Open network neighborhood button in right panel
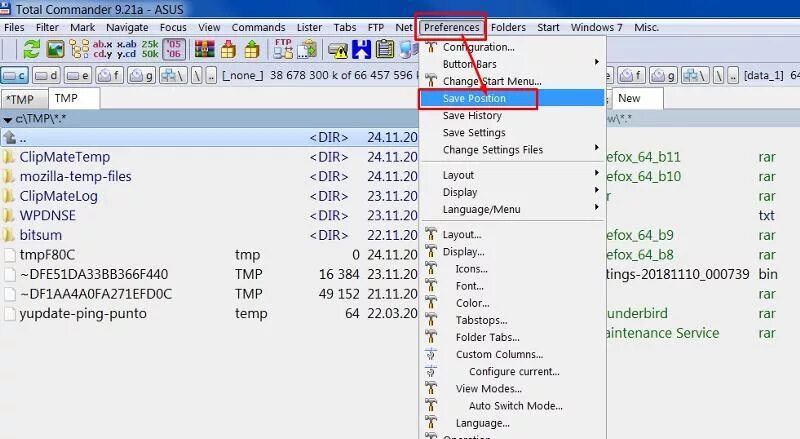 [695, 76]
